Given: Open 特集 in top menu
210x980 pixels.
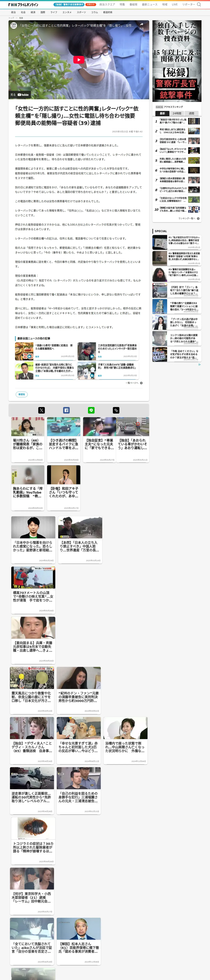Looking at the screenshot, I should pyautogui.click(x=122, y=5).
